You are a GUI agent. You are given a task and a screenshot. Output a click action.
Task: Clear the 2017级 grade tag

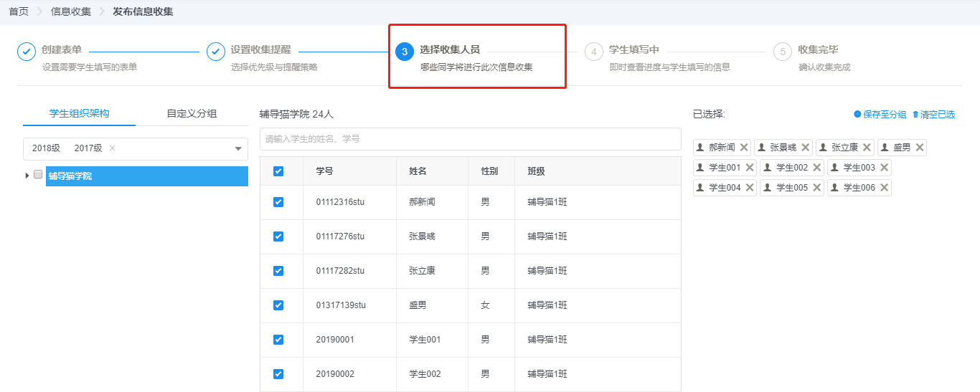[x=112, y=148]
